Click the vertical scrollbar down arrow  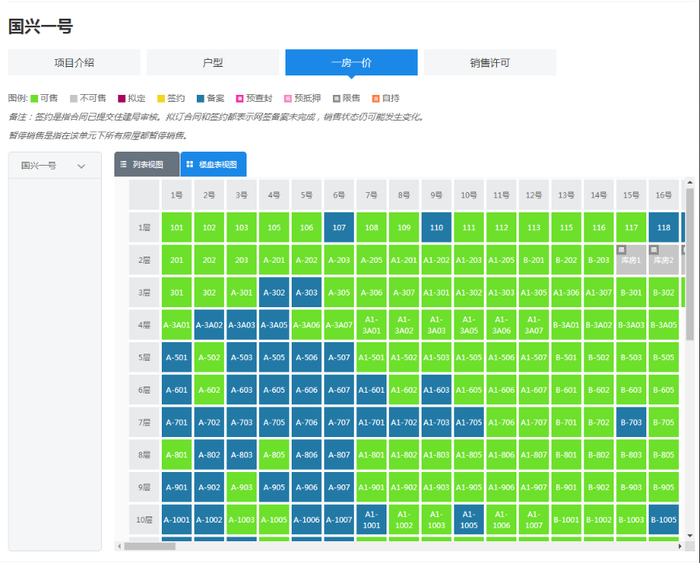[x=690, y=535]
